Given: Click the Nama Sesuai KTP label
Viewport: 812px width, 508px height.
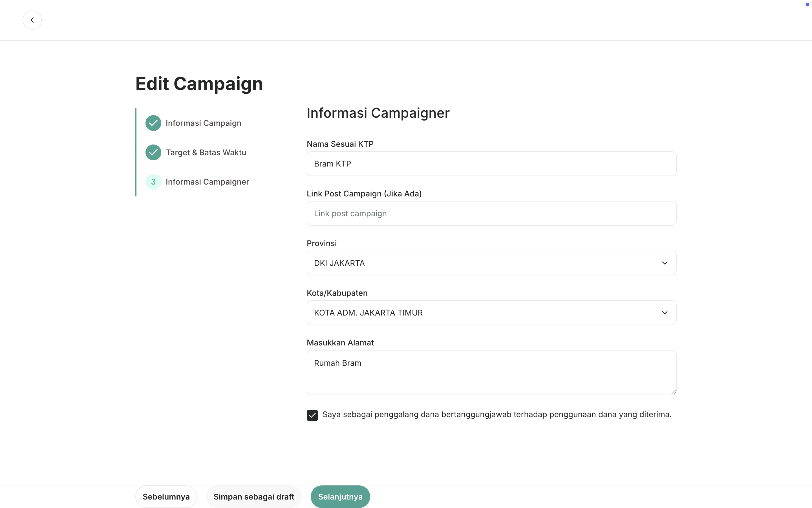Looking at the screenshot, I should coord(340,144).
